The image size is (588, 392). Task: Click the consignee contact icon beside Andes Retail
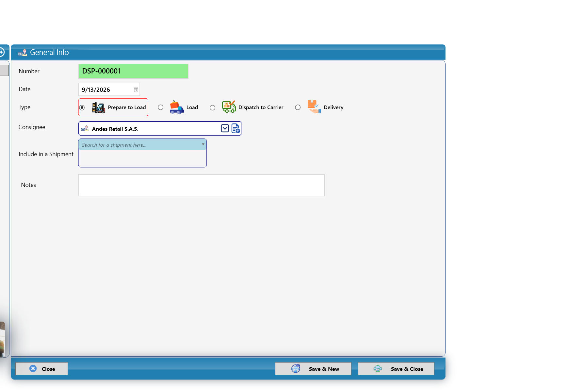coord(85,129)
